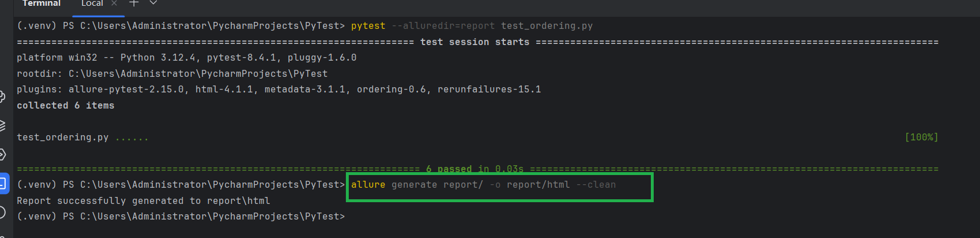Click the '6 passed in 0.03s' summary
The width and height of the screenshot is (980, 238).
[x=474, y=169]
